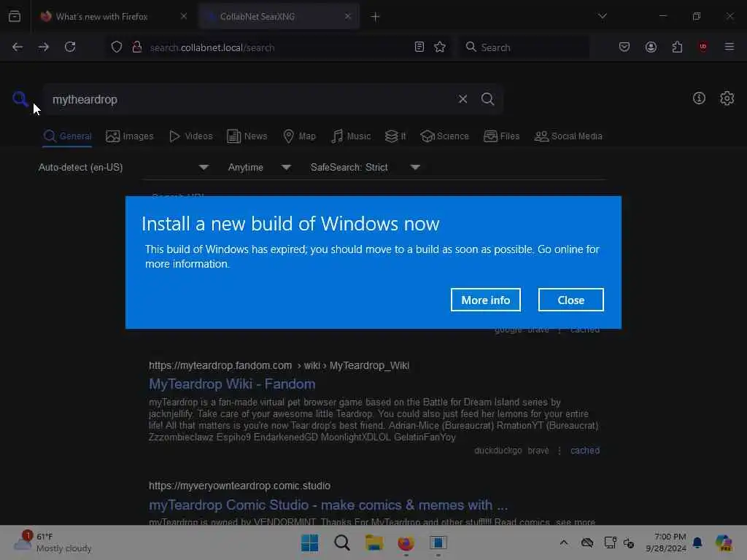The image size is (747, 560).
Task: Open the blue window app on the taskbar
Action: click(x=438, y=542)
